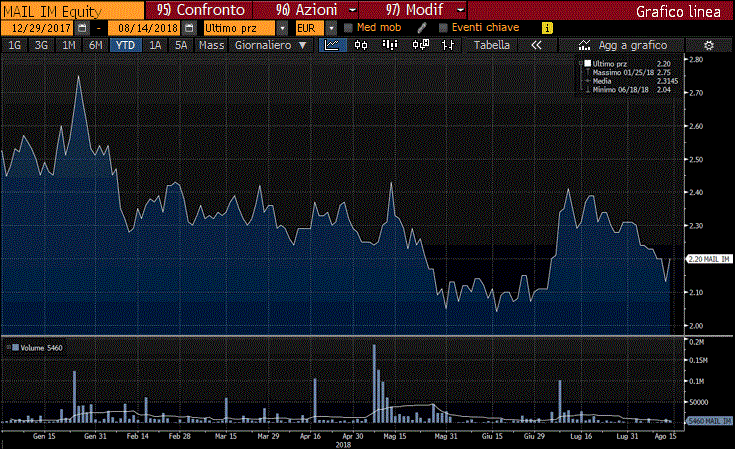735x449 pixels.
Task: Open end date calendar picker
Action: (x=188, y=28)
